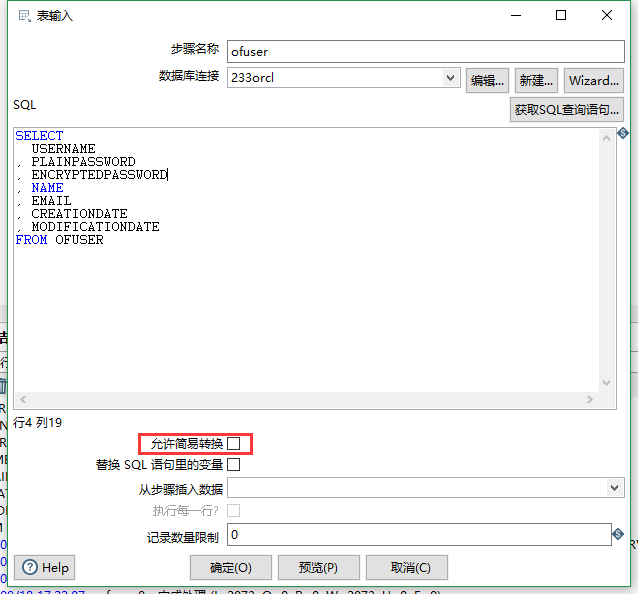Click PLAINPASSWORD in the SQL text
The image size is (638, 594).
[x=83, y=162]
